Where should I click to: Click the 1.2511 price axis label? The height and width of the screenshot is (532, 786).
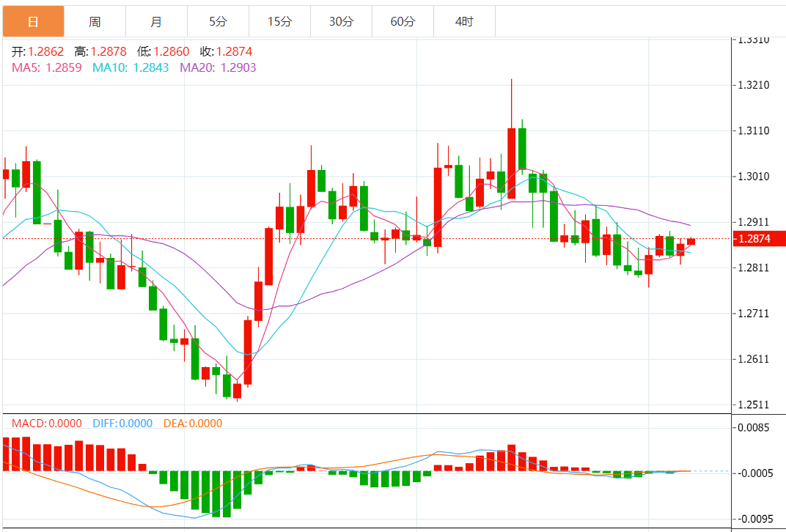(x=754, y=404)
